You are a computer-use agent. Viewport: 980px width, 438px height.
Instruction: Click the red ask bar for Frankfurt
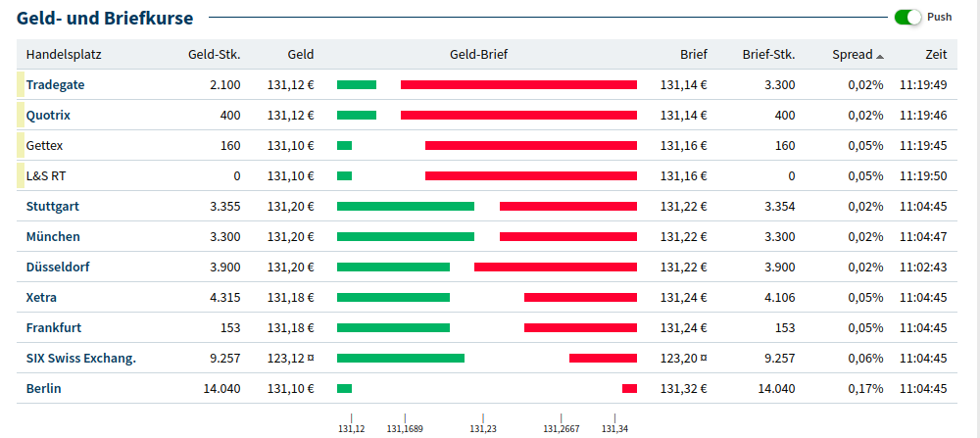tap(580, 328)
